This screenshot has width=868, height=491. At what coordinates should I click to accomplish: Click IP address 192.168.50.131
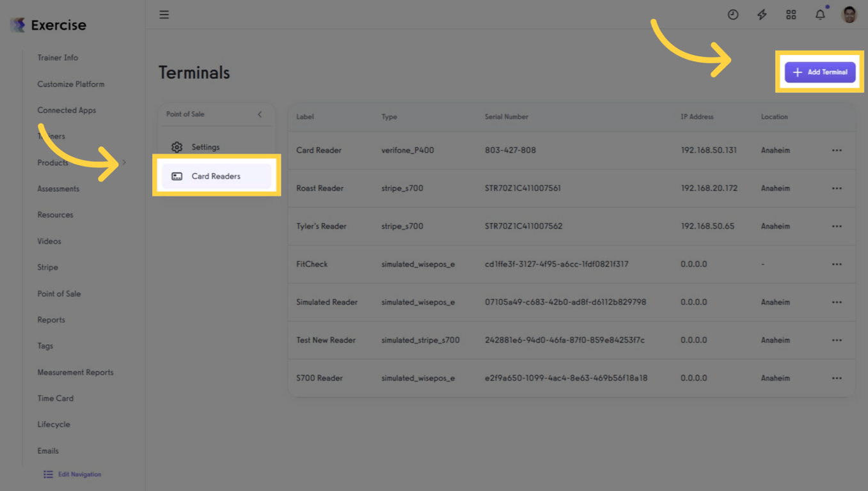point(709,151)
